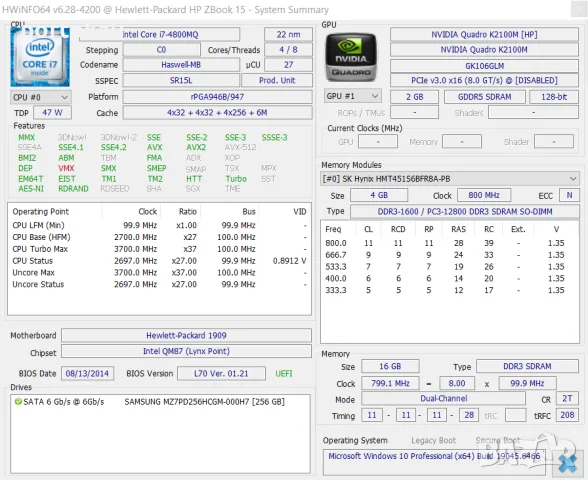Screen dimensions: 588x480
Task: Click the NVIDIA Quadro K2100M [HP] field
Action: (x=484, y=34)
